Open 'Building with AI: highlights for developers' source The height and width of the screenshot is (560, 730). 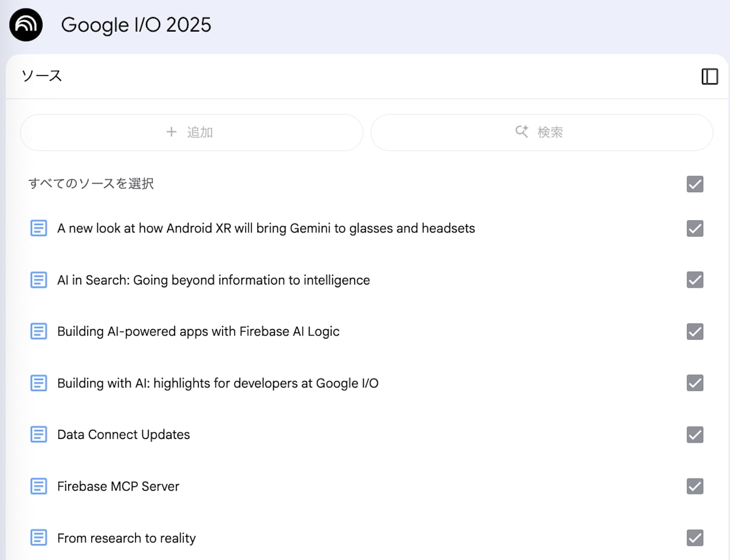coord(218,383)
